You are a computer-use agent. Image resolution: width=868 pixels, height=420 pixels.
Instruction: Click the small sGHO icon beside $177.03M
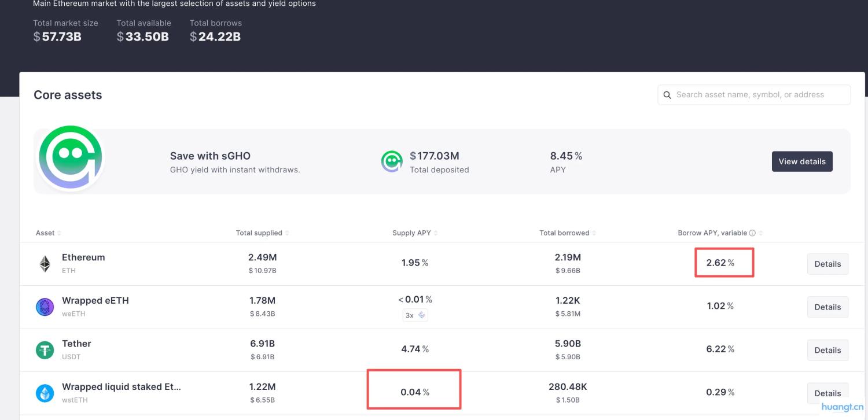click(x=392, y=162)
